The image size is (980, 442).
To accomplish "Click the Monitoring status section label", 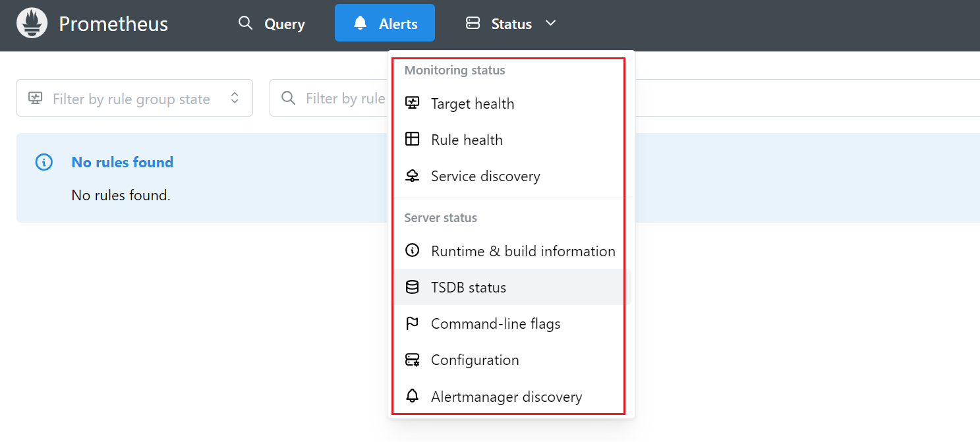I will point(455,70).
